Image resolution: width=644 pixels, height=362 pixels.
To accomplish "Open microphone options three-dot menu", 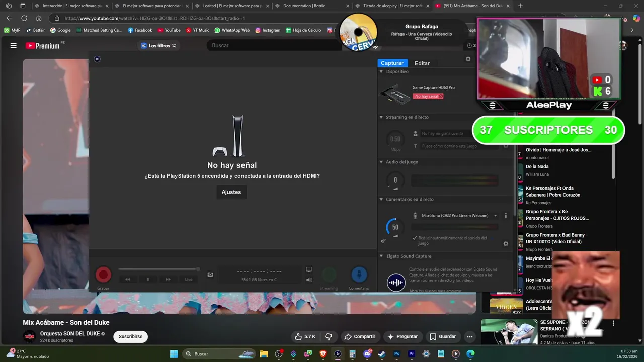I will click(506, 216).
